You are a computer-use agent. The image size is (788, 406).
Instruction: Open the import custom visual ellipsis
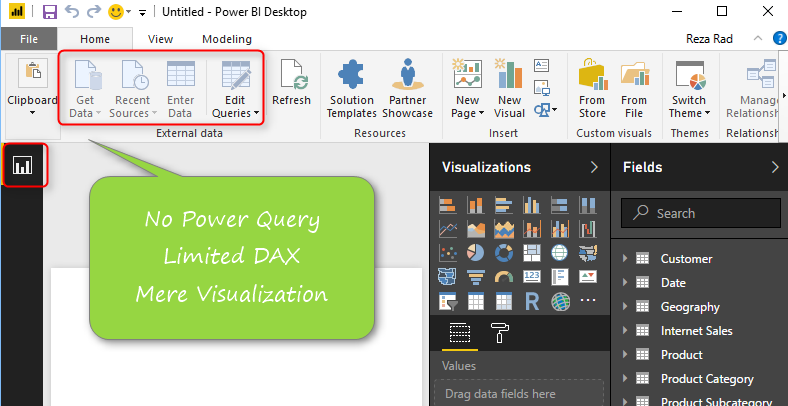(x=587, y=301)
